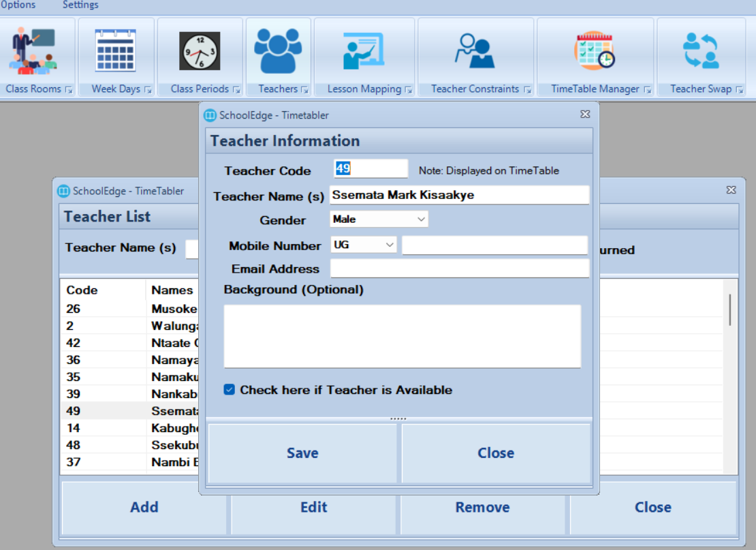Expand the Class Rooms group launcher arrow
Image resolution: width=756 pixels, height=550 pixels.
[69, 90]
